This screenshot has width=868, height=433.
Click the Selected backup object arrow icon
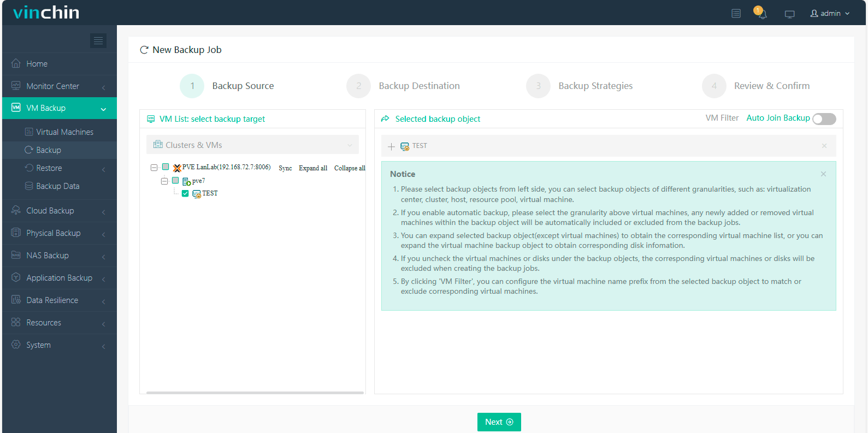[x=385, y=118]
